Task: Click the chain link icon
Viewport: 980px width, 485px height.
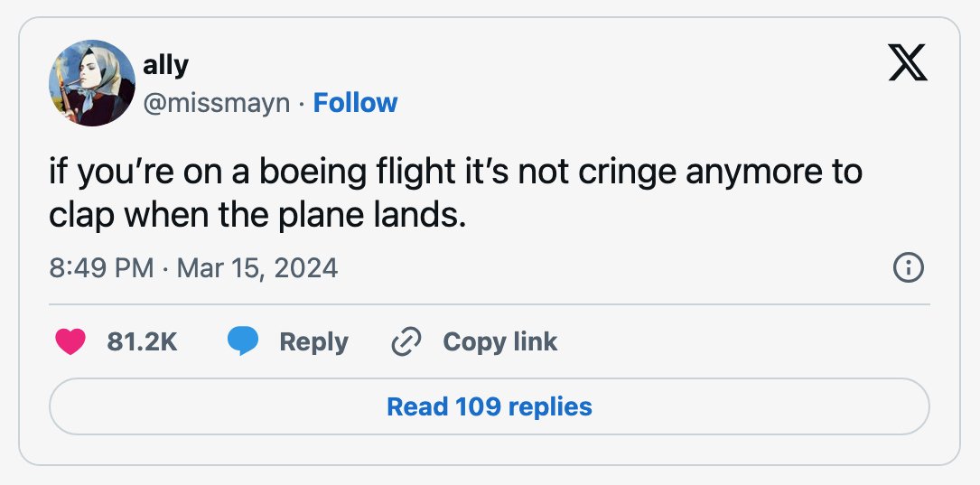Action: click(406, 342)
